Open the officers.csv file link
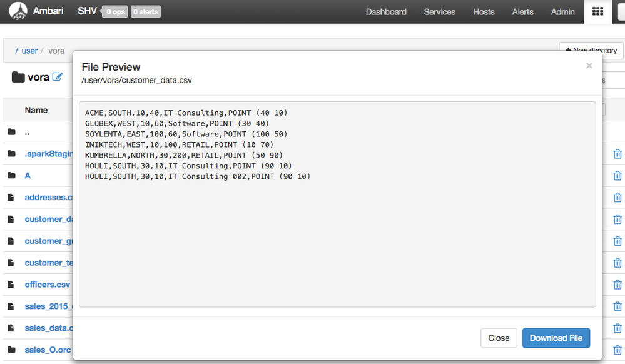Image resolution: width=625 pixels, height=364 pixels. pos(48,285)
